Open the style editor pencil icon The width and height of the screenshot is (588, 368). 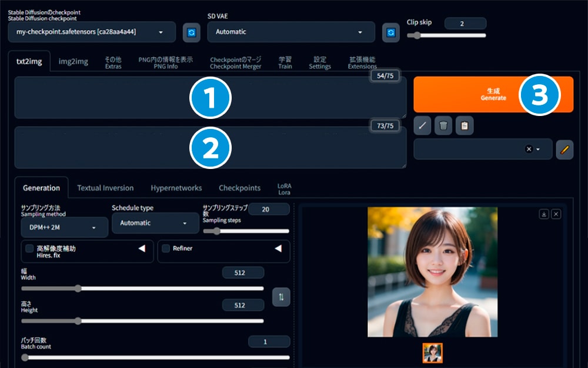[x=564, y=150]
